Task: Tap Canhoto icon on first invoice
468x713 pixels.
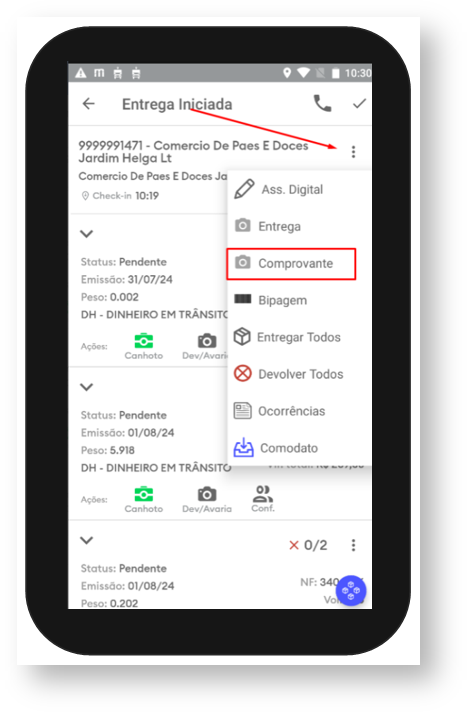Action: click(x=144, y=346)
